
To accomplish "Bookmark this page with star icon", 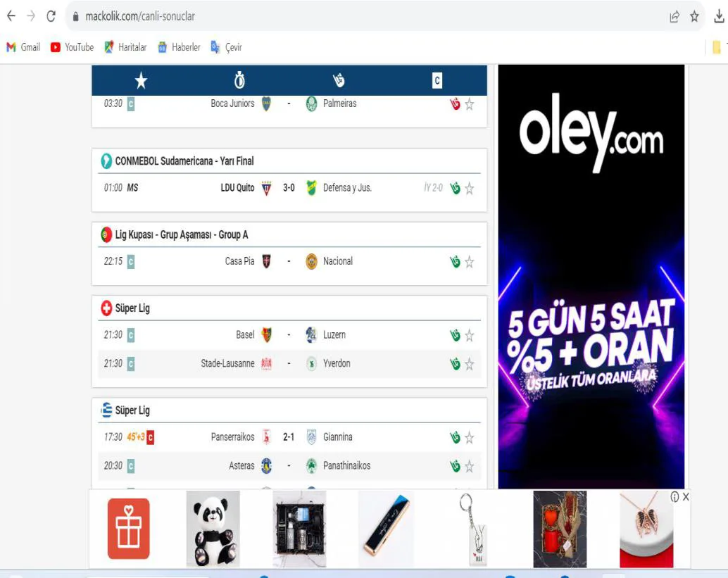I will pos(695,17).
